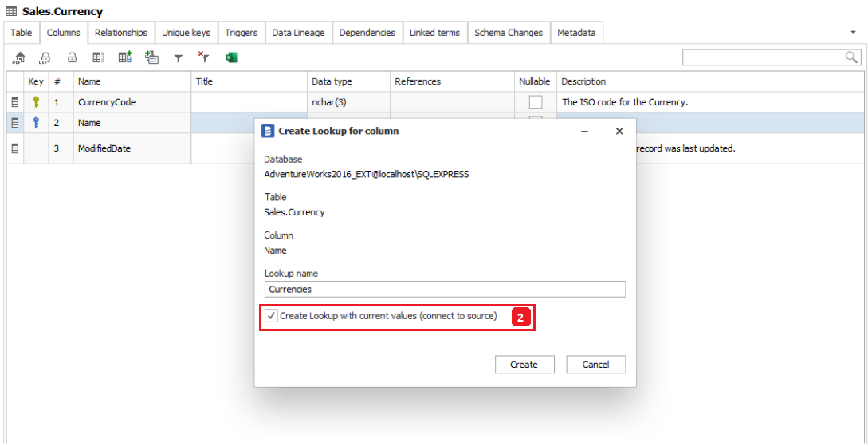The width and height of the screenshot is (868, 446).
Task: Click the blue key icon in Name row
Action: coord(36,123)
